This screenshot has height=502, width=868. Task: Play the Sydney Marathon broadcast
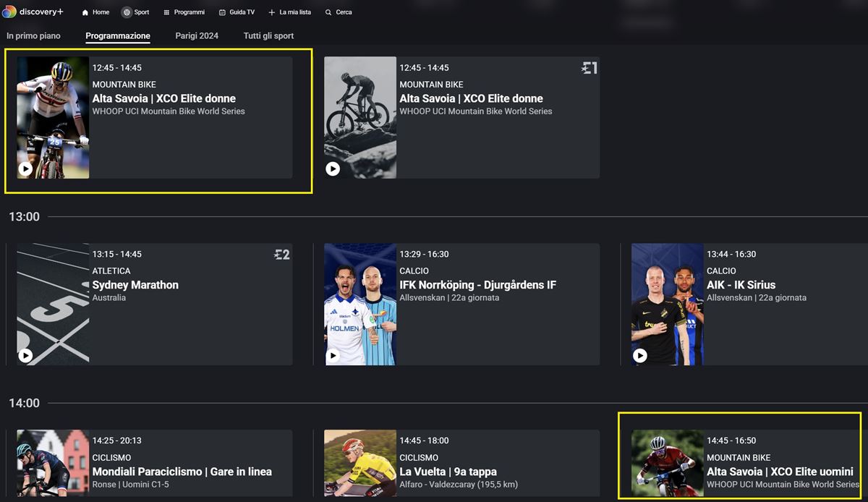point(25,355)
